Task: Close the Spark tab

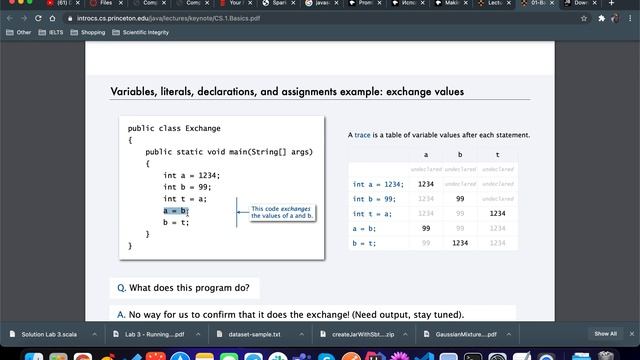Action: coord(293,3)
